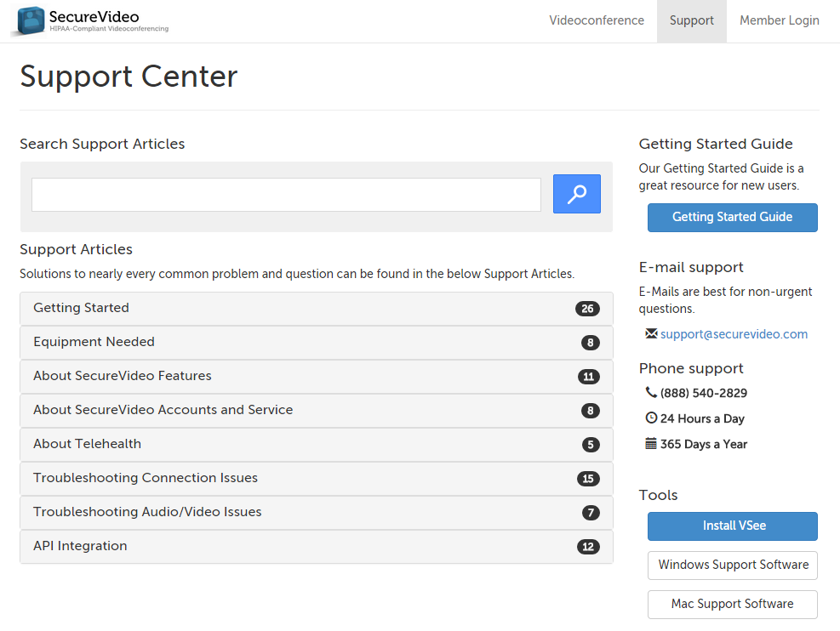Email support@securevideo.com link
The height and width of the screenshot is (631, 840).
734,334
